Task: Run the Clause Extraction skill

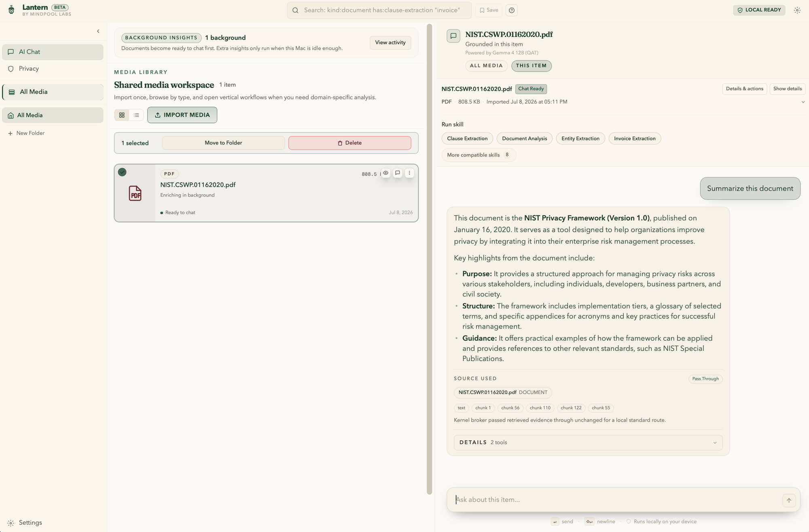Action: coord(467,139)
